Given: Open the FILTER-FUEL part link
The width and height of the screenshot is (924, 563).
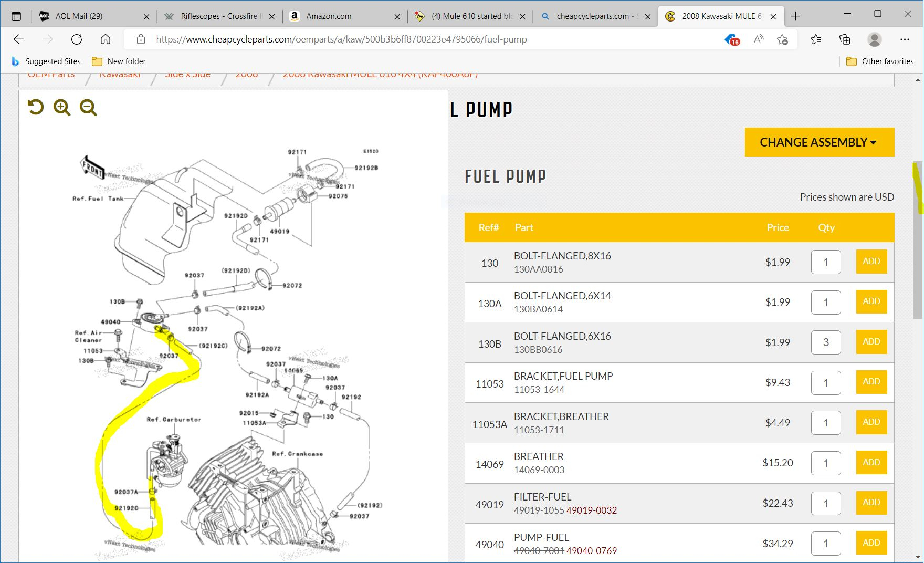Looking at the screenshot, I should tap(542, 497).
